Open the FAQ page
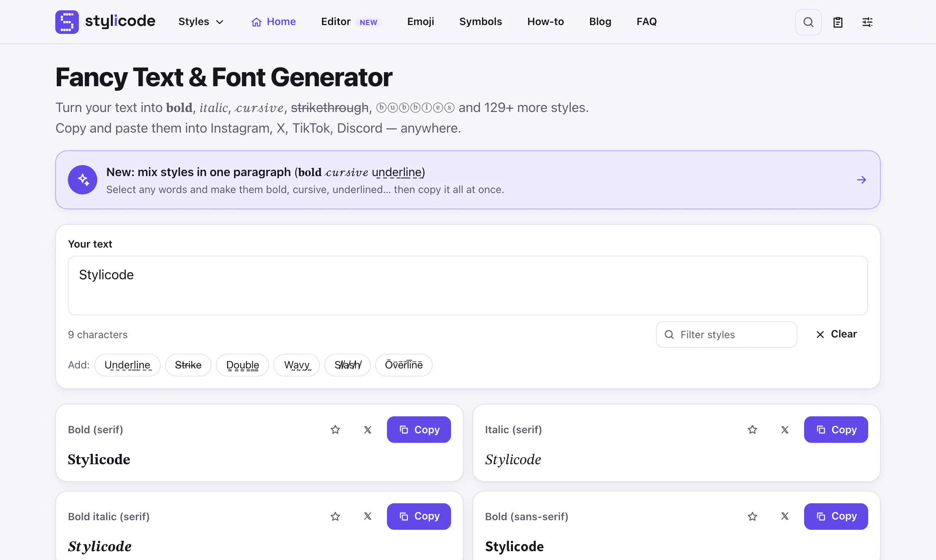 (x=646, y=22)
